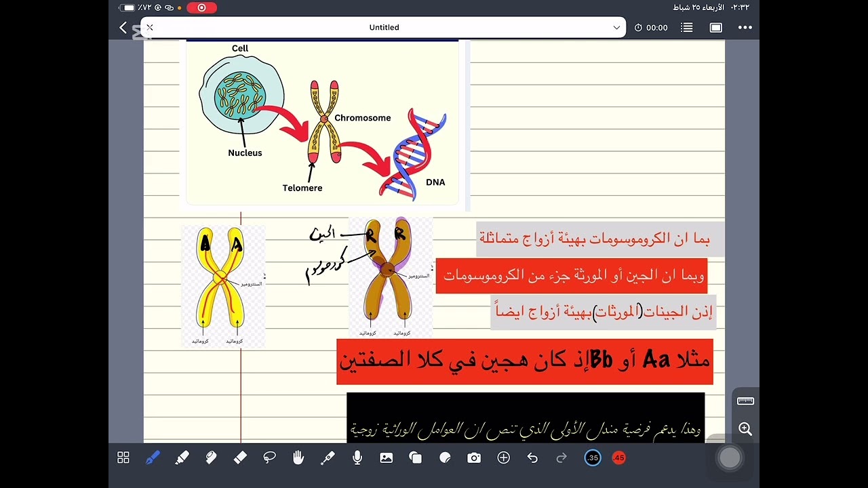Select the laser pointer tool
The height and width of the screenshot is (488, 868).
[328, 458]
